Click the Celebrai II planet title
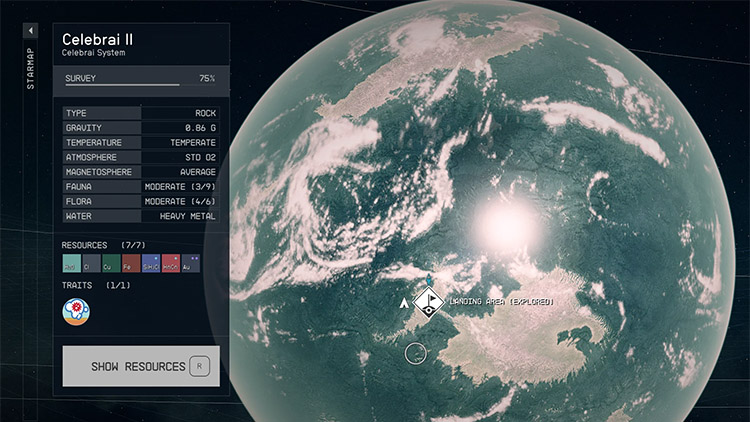The height and width of the screenshot is (422, 750). 98,39
